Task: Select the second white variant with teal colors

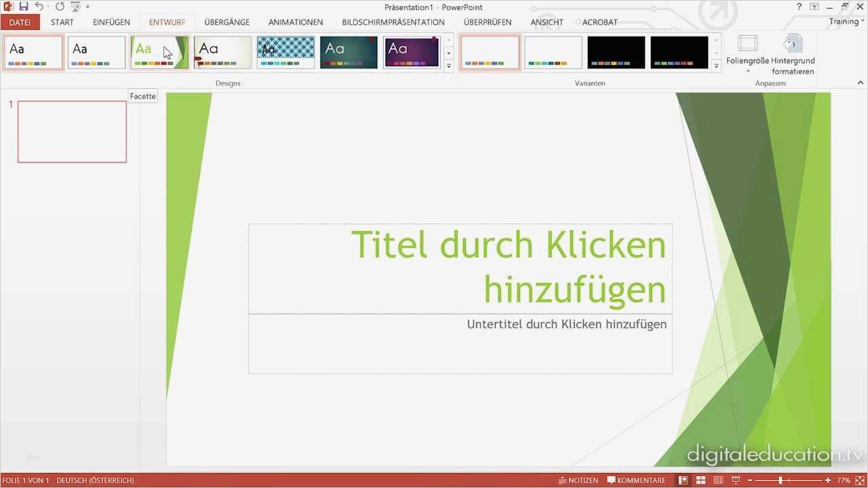Action: point(553,52)
